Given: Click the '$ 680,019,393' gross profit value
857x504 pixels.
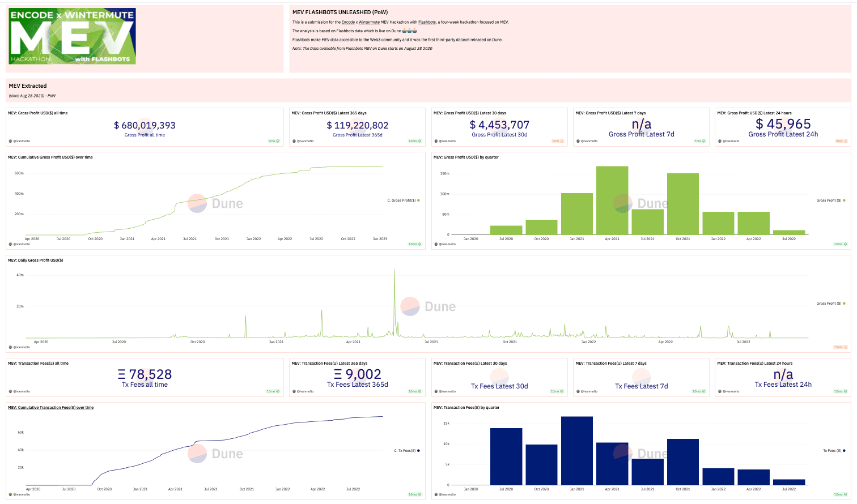Looking at the screenshot, I should pos(145,125).
